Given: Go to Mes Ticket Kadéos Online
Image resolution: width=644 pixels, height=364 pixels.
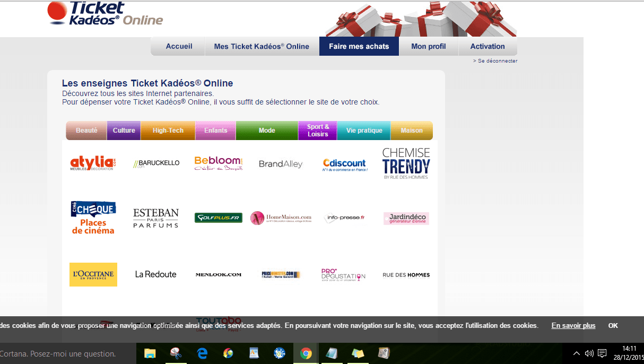Looking at the screenshot, I should pos(262,47).
